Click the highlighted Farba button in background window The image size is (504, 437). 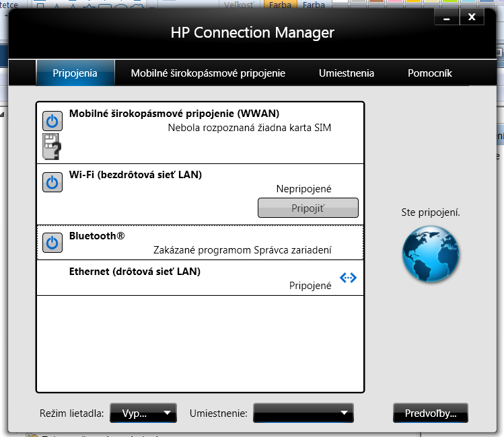[280, 5]
